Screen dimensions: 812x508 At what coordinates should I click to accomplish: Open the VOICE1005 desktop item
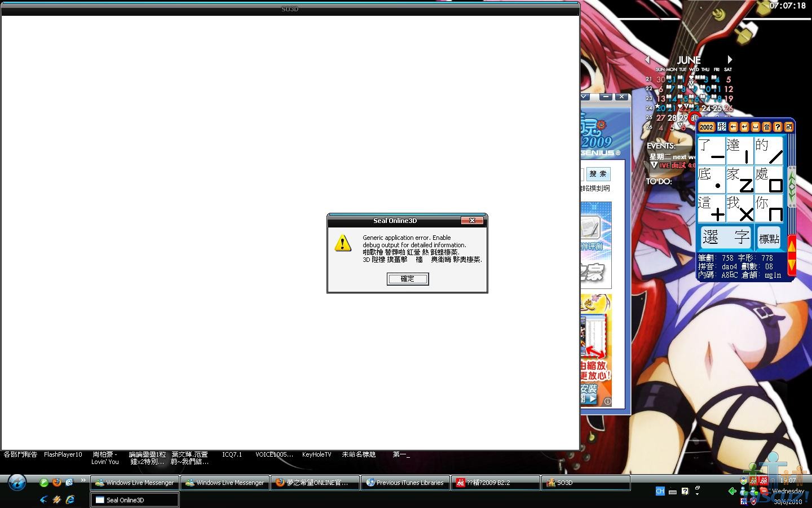pos(275,454)
